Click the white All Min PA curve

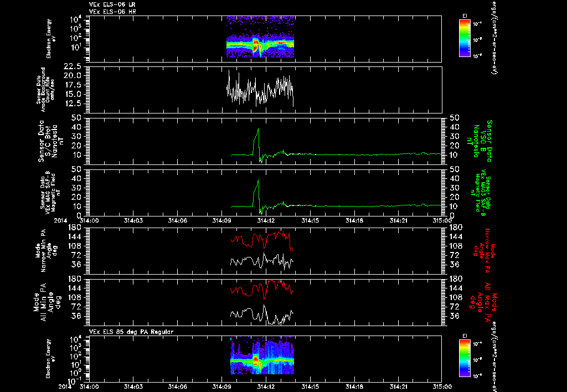tap(262, 315)
